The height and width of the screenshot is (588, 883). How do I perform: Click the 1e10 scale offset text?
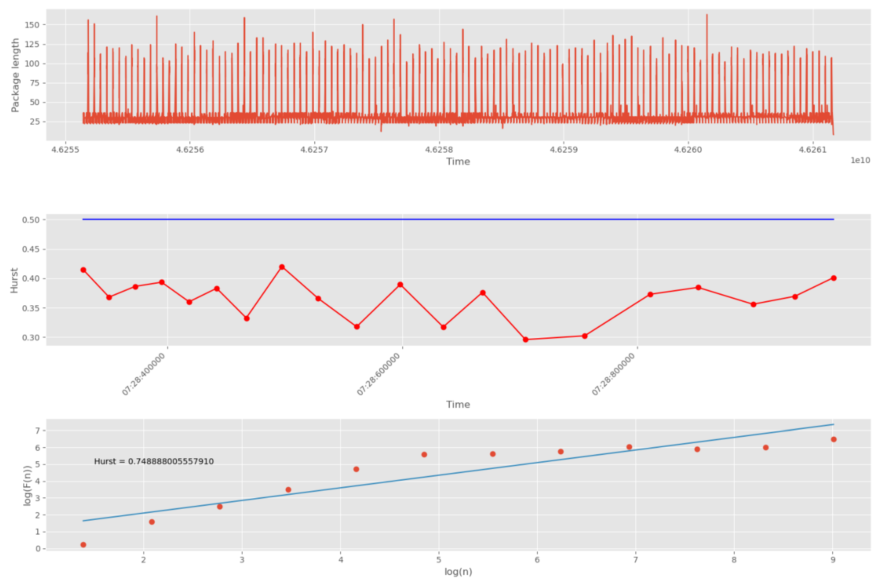(x=860, y=160)
